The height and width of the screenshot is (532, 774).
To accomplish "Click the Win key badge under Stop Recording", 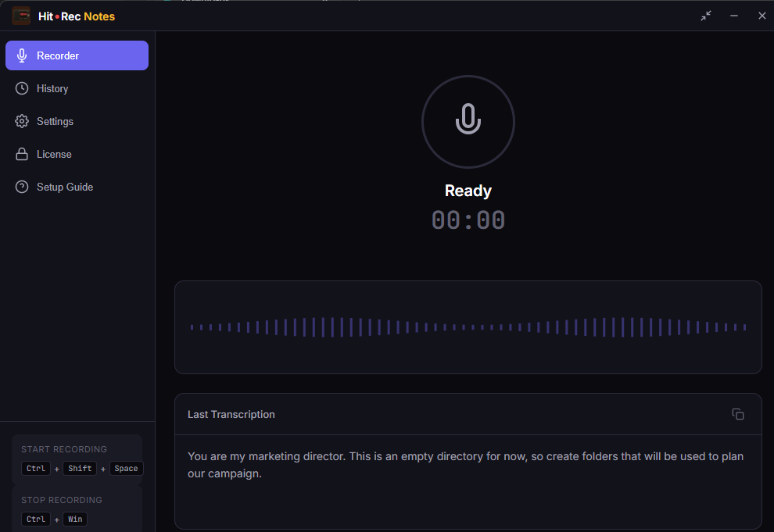I will tap(75, 520).
